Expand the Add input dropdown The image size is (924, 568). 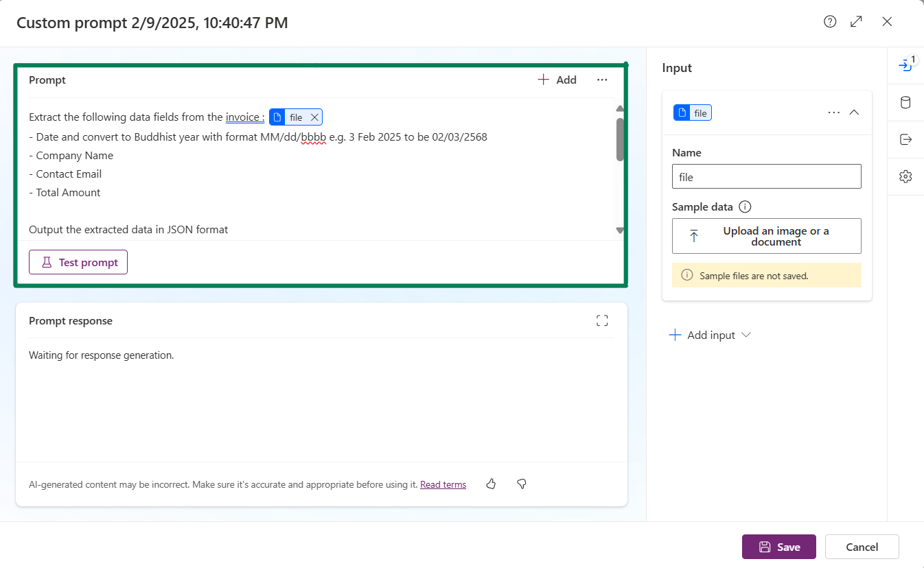click(711, 335)
